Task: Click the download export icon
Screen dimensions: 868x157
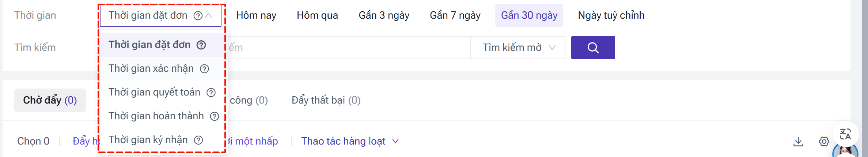Action: click(799, 142)
